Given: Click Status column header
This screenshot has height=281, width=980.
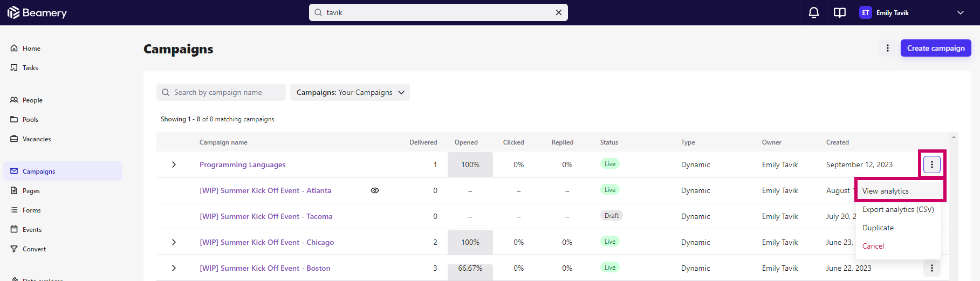Looking at the screenshot, I should [x=609, y=142].
